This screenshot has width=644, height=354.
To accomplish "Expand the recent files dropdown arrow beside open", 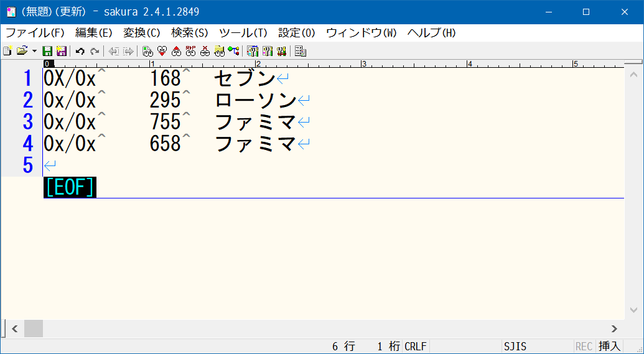I will [x=34, y=51].
